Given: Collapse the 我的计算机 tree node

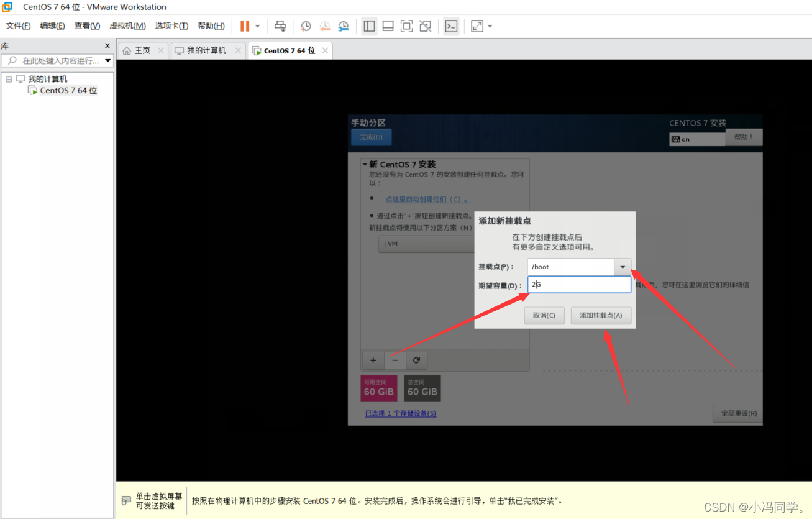Looking at the screenshot, I should click(9, 80).
